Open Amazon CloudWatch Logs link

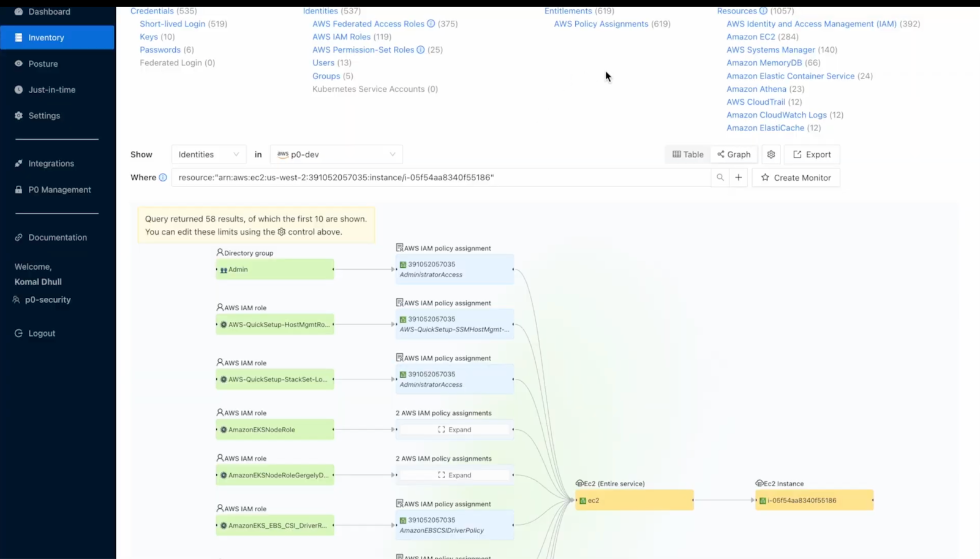coord(777,115)
